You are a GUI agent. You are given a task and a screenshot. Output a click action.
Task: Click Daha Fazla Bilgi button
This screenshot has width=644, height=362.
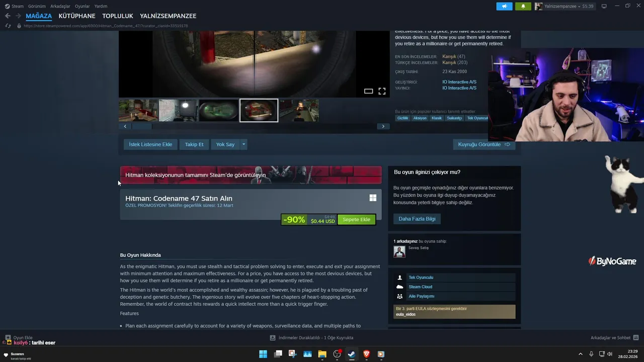click(417, 219)
